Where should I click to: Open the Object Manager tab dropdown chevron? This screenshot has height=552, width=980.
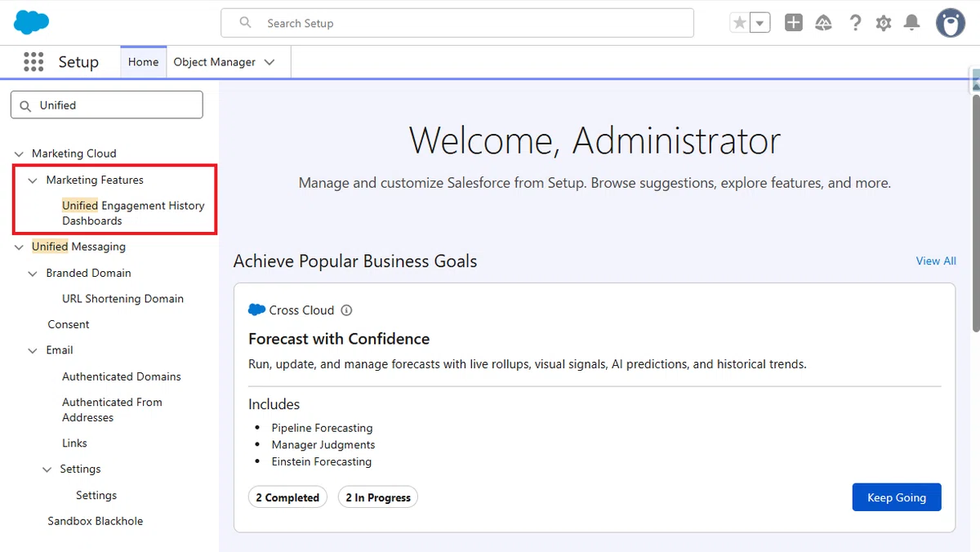click(269, 62)
